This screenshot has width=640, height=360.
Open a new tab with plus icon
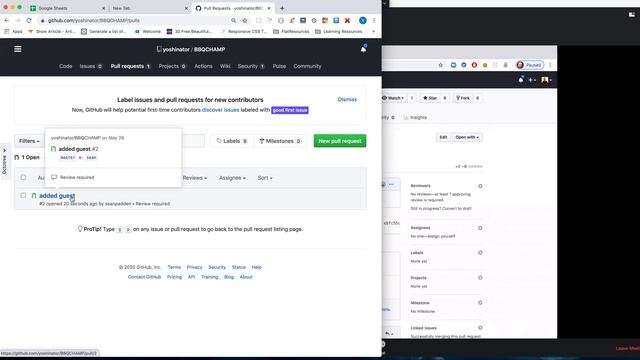pyautogui.click(x=282, y=8)
